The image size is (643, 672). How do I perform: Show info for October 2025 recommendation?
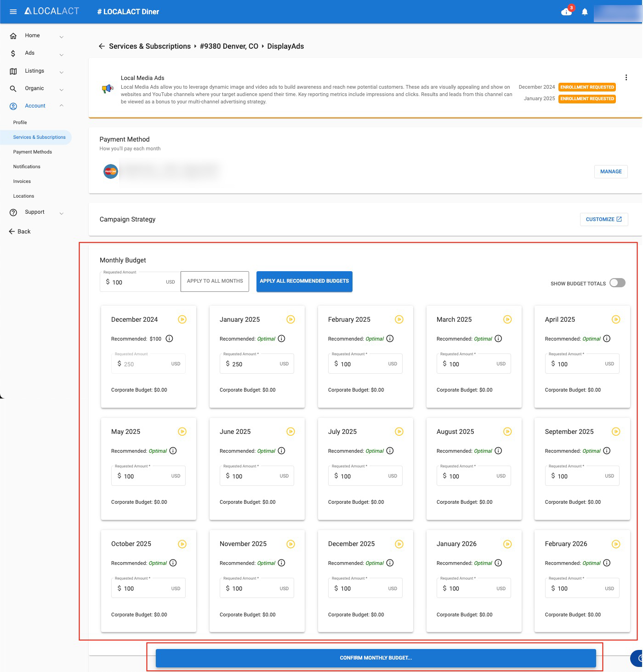(x=173, y=563)
